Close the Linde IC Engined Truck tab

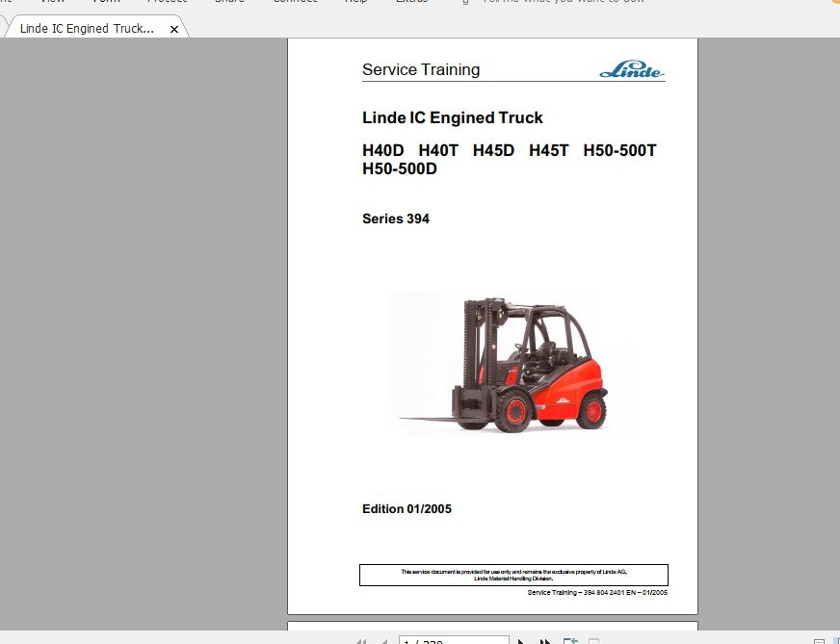(x=174, y=30)
